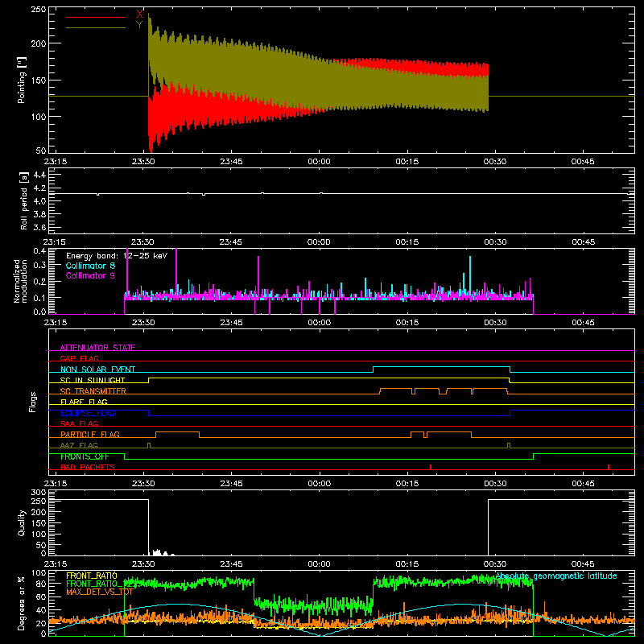Click the AAZ_FLAG label

(79, 445)
